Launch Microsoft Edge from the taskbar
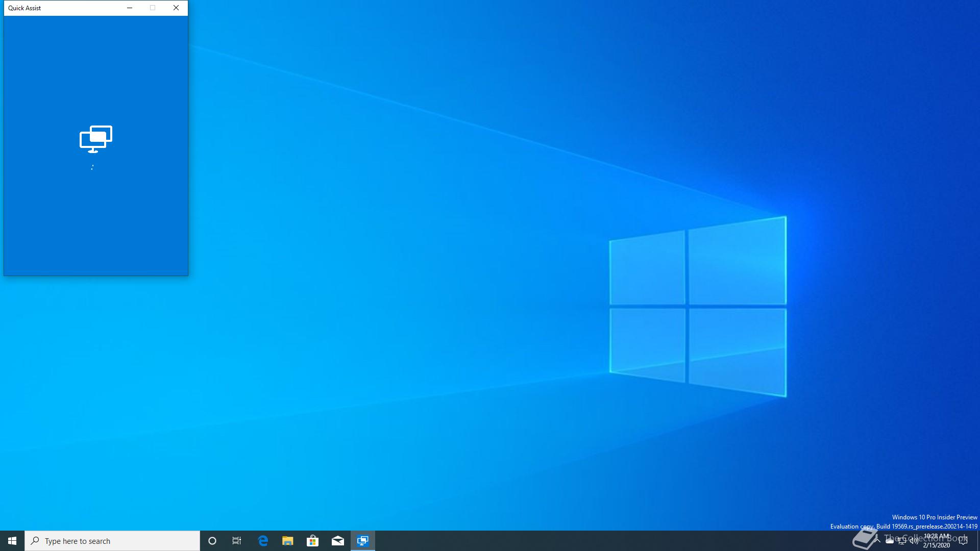This screenshot has width=980, height=551. (x=263, y=541)
